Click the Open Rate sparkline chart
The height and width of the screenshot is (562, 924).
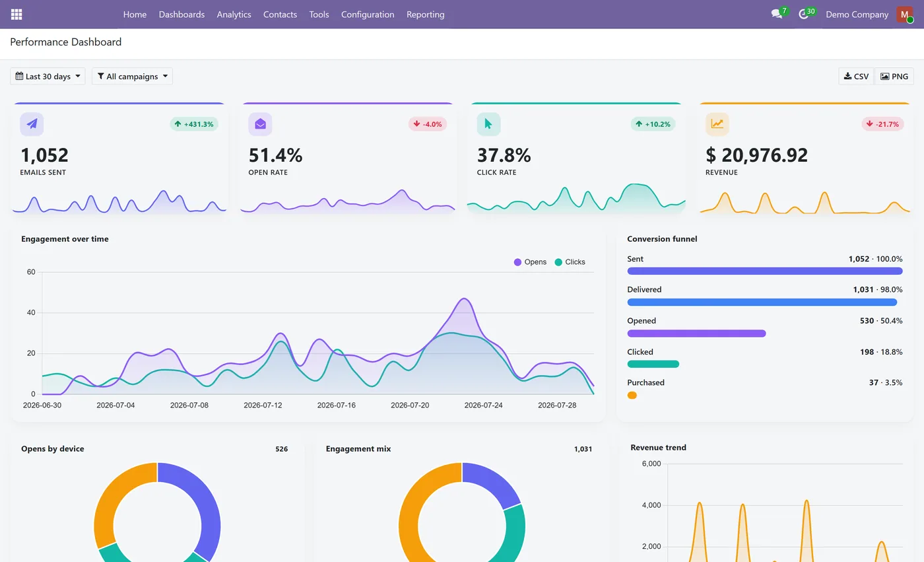[348, 201]
